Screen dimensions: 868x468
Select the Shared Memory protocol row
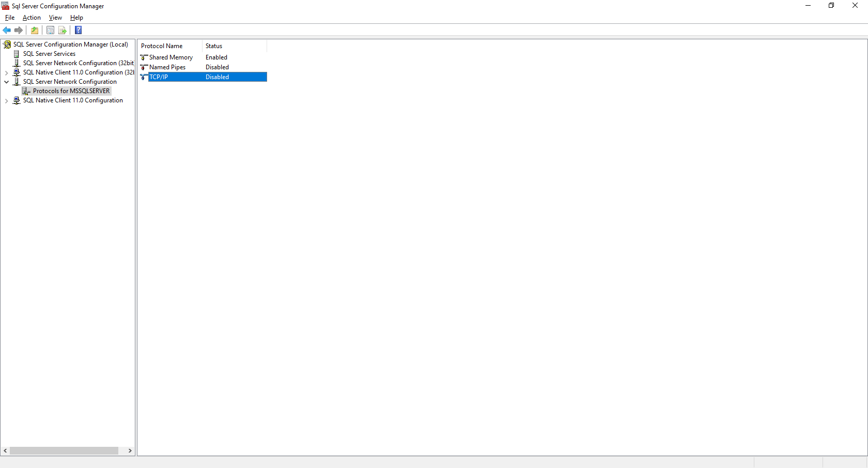tap(203, 57)
